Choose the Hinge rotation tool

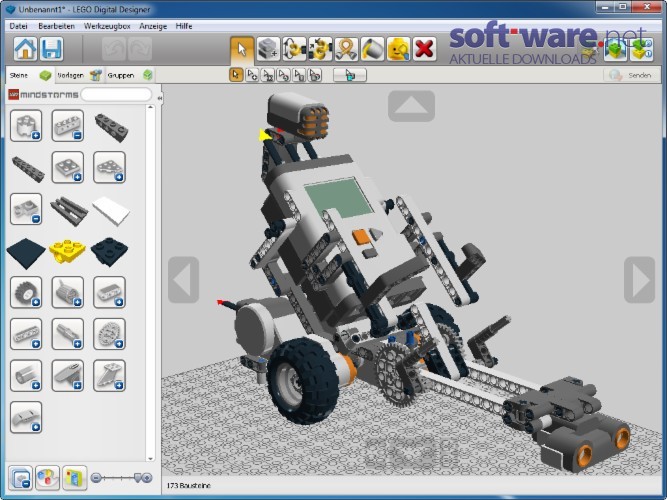tap(294, 49)
